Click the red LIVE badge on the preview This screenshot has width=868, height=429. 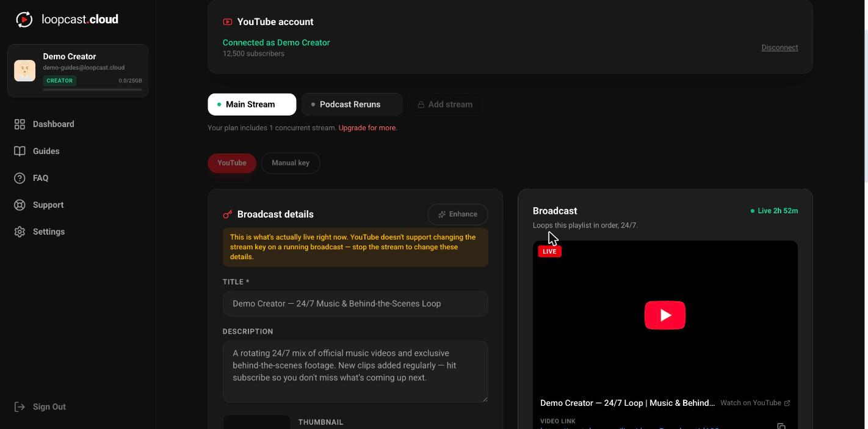[549, 251]
